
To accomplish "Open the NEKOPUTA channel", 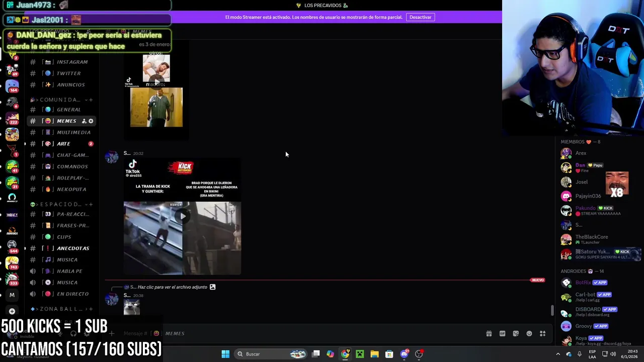I will pyautogui.click(x=61, y=189).
